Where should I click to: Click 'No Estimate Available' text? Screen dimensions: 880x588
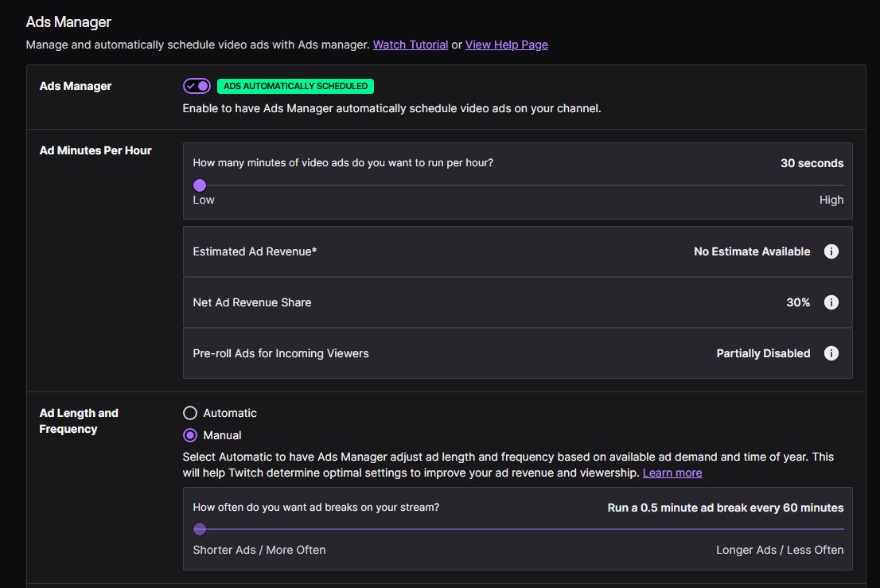coord(752,252)
